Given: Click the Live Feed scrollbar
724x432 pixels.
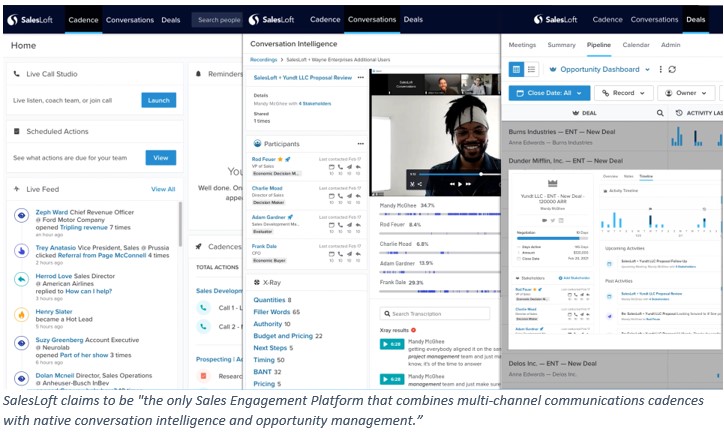Looking at the screenshot, I should click(180, 223).
